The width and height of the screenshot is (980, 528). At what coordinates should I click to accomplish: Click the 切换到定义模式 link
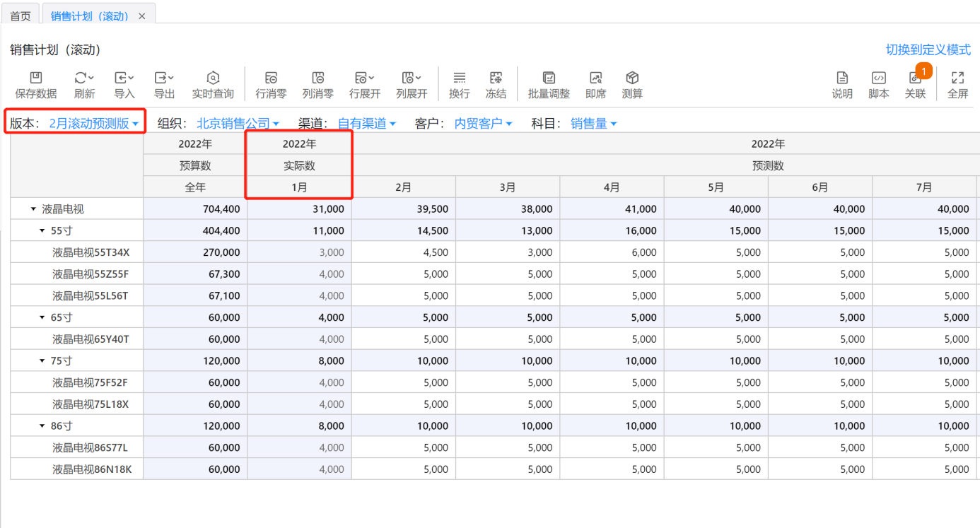(928, 50)
